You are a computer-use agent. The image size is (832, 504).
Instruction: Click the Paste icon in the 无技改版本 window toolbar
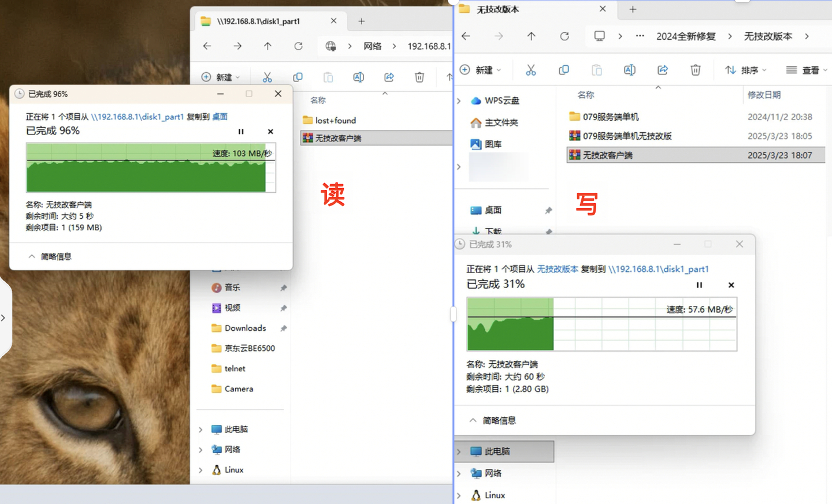coord(596,70)
